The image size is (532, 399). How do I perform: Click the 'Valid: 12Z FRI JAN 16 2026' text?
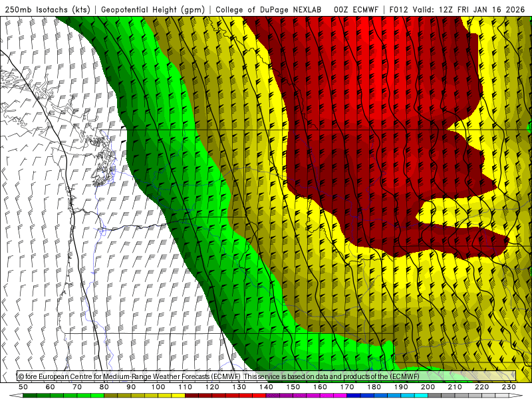tap(469, 9)
